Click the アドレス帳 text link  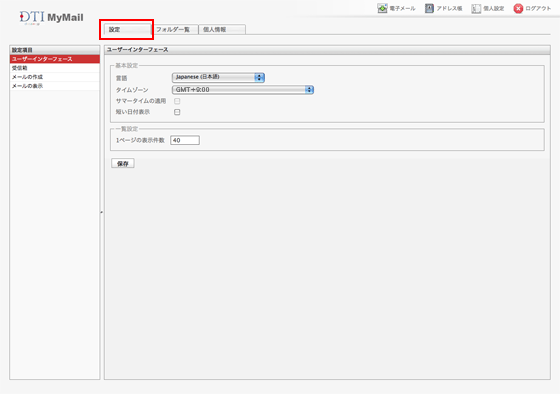pyautogui.click(x=449, y=9)
